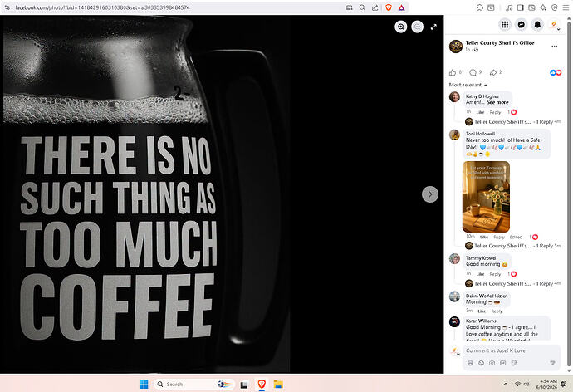Image resolution: width=573 pixels, height=392 pixels.
Task: Like Toni Hollowell's comment
Action: (484, 237)
